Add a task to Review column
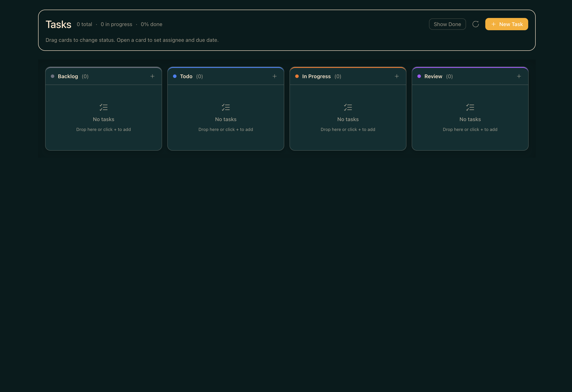The image size is (572, 392). [519, 76]
